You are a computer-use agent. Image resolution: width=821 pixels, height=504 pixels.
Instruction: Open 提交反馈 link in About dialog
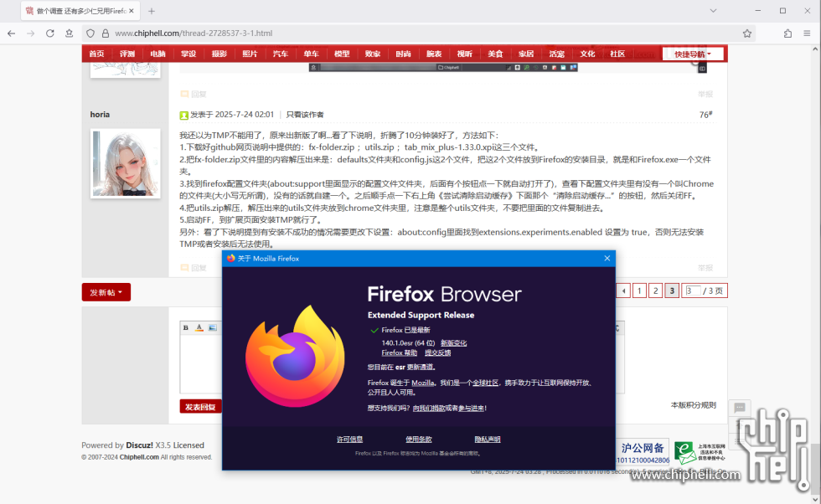tap(437, 352)
